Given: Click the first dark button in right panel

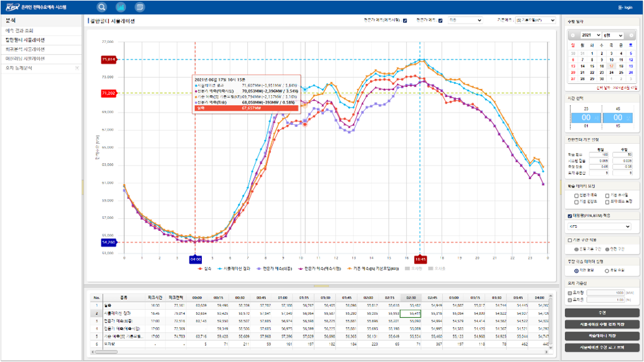Looking at the screenshot, I should pyautogui.click(x=602, y=313).
